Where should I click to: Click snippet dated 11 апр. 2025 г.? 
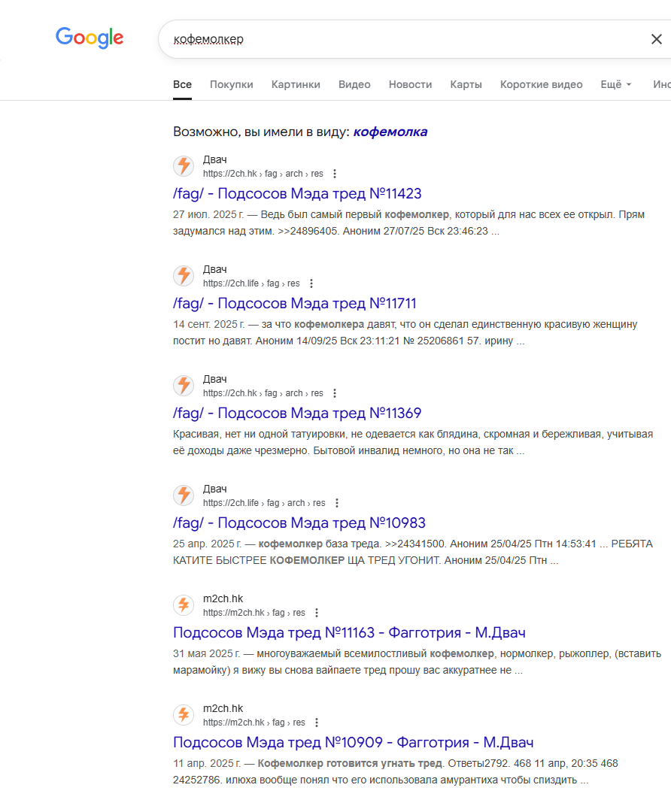(x=396, y=771)
